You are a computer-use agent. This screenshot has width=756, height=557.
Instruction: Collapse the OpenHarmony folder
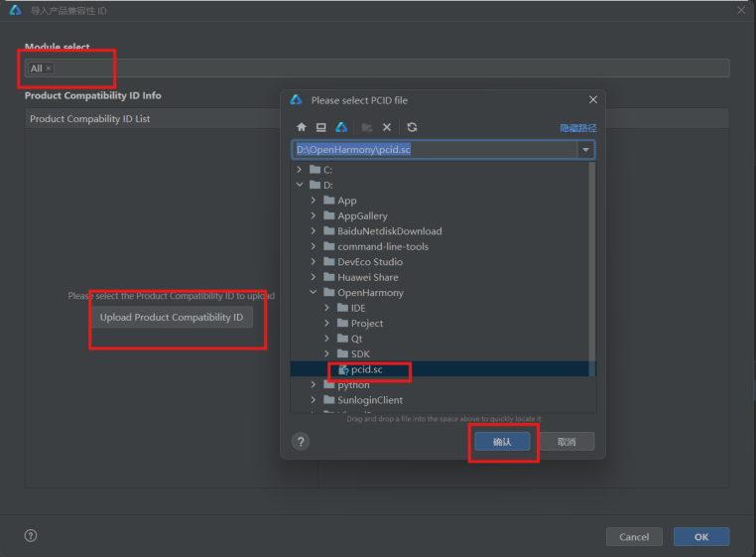pyautogui.click(x=315, y=293)
